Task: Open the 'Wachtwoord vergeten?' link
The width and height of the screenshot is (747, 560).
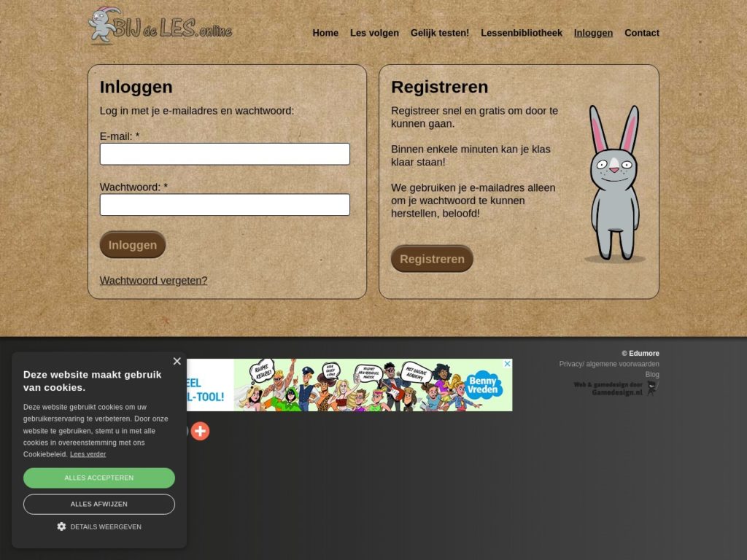Action: tap(153, 280)
